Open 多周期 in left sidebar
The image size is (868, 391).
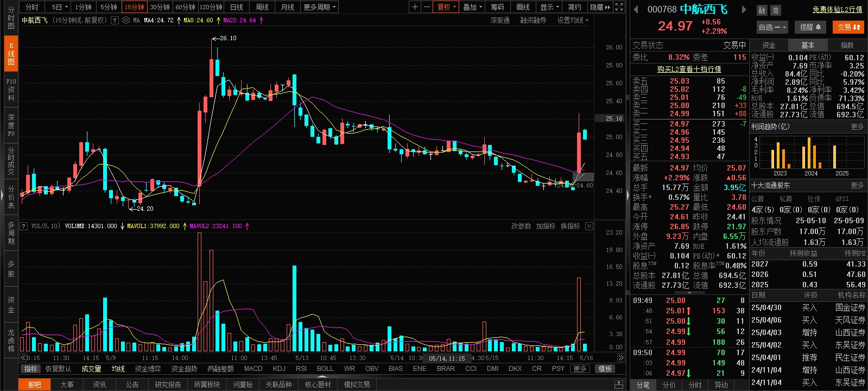click(11, 232)
